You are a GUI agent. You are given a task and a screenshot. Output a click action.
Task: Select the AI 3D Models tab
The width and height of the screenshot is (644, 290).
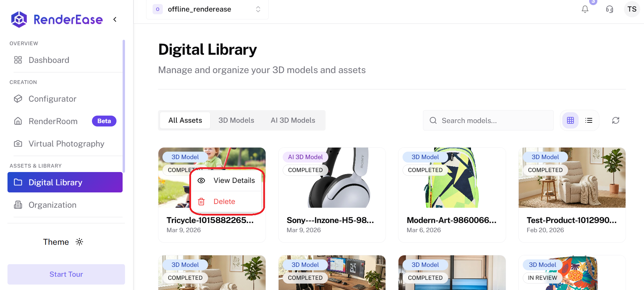click(x=293, y=120)
